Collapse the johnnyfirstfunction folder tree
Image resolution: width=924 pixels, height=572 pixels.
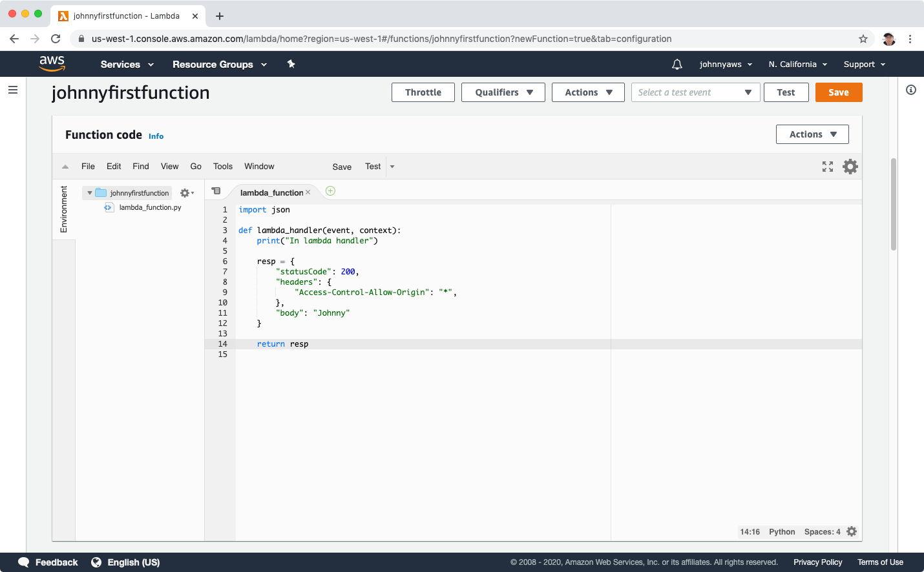(x=90, y=193)
